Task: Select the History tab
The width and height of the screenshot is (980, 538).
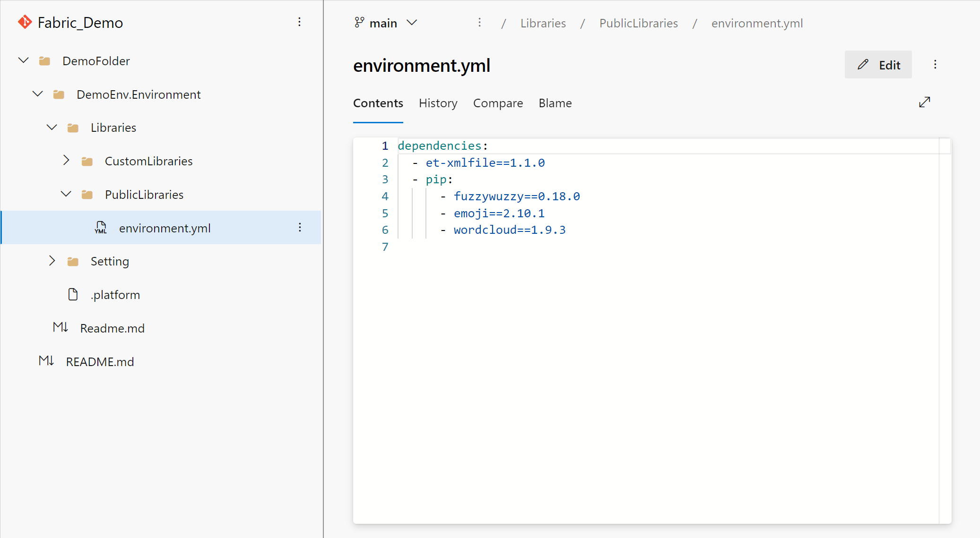Action: pos(438,102)
